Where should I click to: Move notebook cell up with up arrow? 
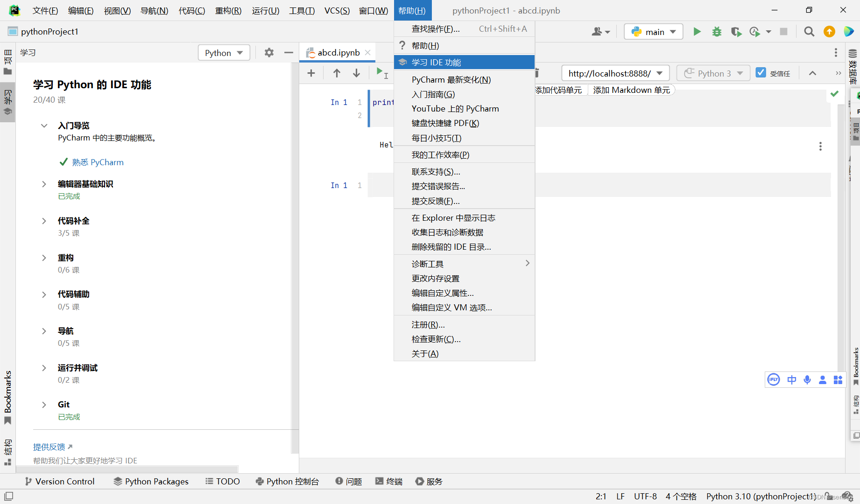(337, 73)
